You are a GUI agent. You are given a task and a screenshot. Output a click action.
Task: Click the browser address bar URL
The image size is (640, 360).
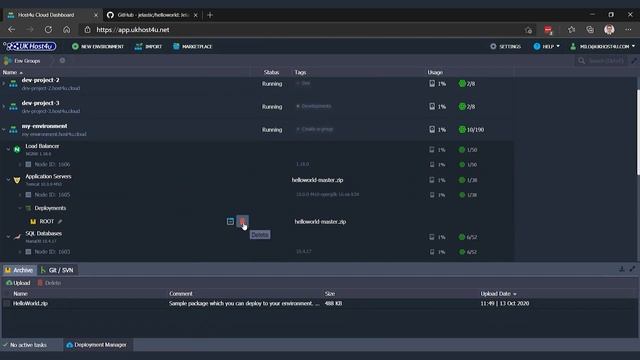click(133, 30)
